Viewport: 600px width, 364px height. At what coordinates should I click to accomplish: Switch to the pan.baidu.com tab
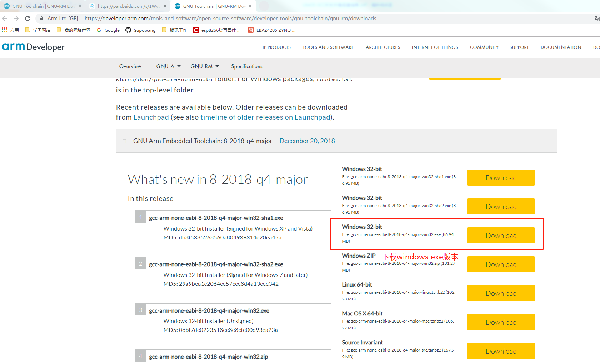click(x=127, y=6)
